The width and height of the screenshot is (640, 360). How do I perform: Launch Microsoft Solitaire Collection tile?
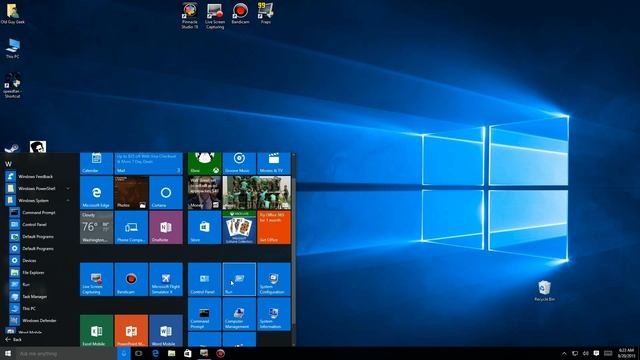(239, 227)
